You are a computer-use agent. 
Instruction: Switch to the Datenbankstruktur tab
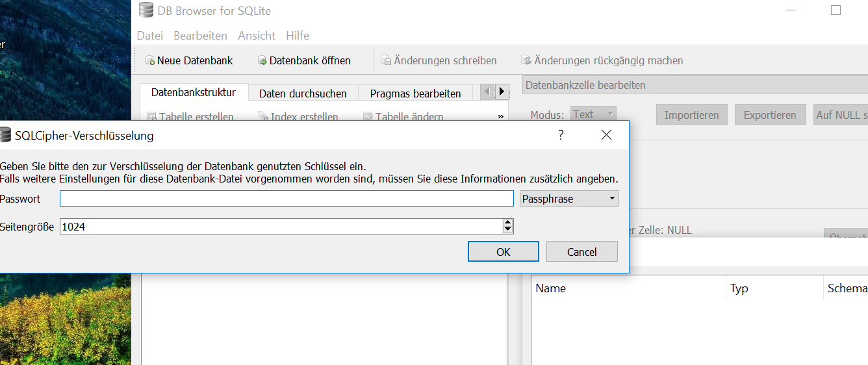click(194, 92)
